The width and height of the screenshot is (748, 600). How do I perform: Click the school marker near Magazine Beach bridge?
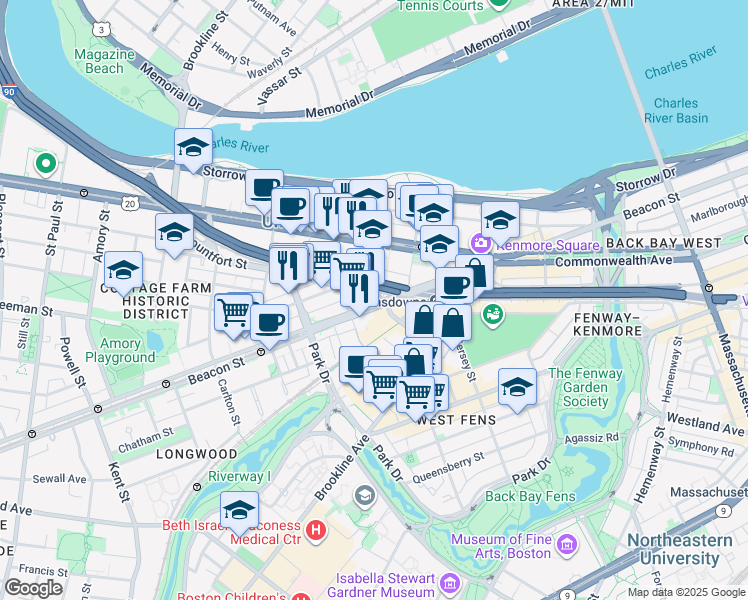pos(193,149)
